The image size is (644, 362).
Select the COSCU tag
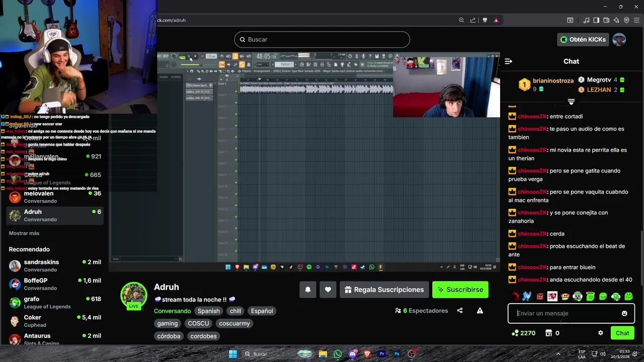(198, 324)
